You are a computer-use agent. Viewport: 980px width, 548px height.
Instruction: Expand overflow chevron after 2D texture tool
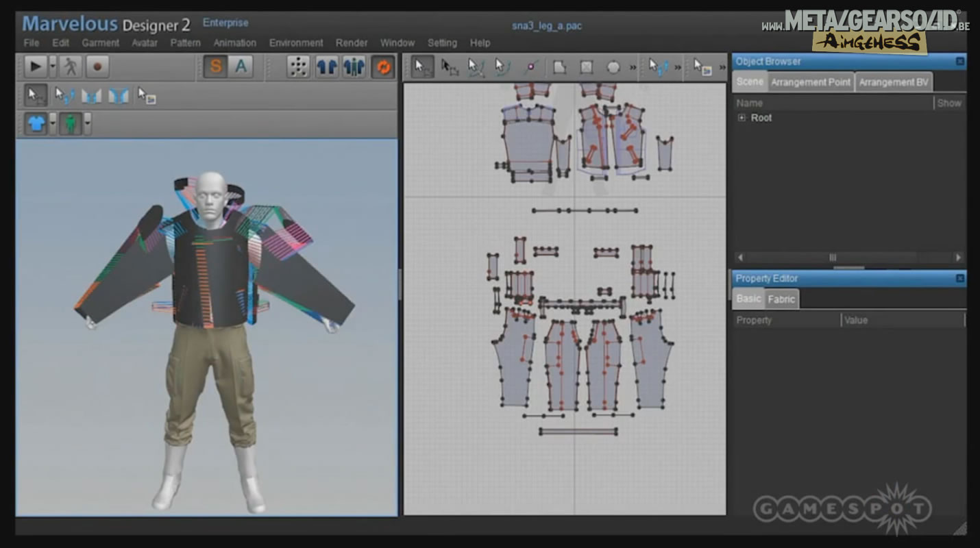(722, 68)
